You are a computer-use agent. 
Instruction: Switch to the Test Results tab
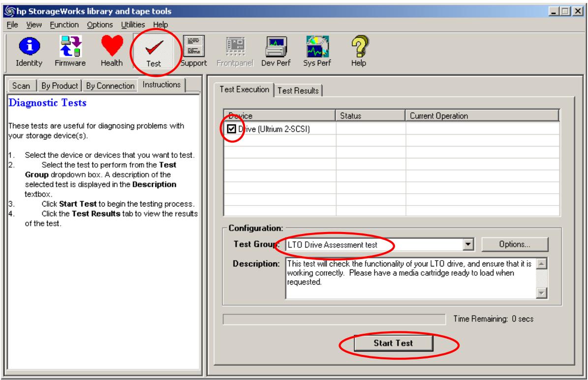point(298,90)
